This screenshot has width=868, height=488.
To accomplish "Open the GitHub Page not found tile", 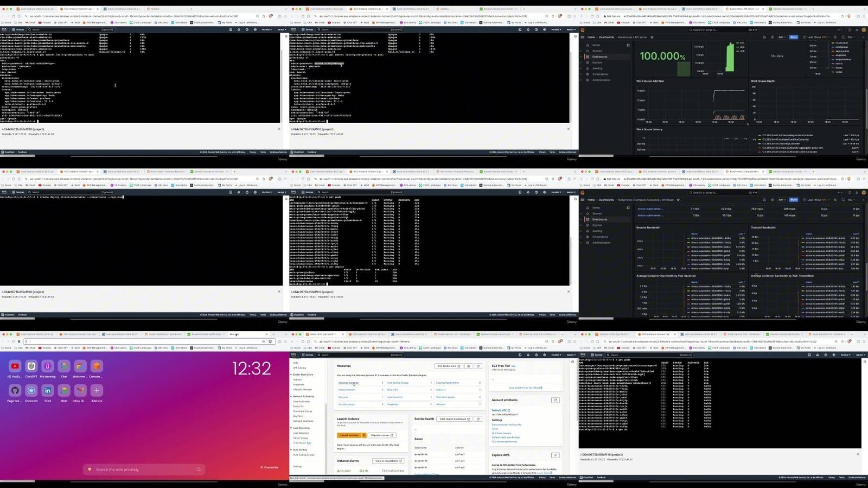I will click(x=15, y=390).
